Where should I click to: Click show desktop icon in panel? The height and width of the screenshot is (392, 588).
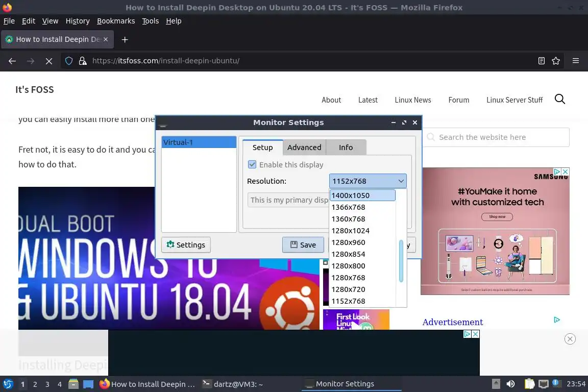[x=88, y=384]
